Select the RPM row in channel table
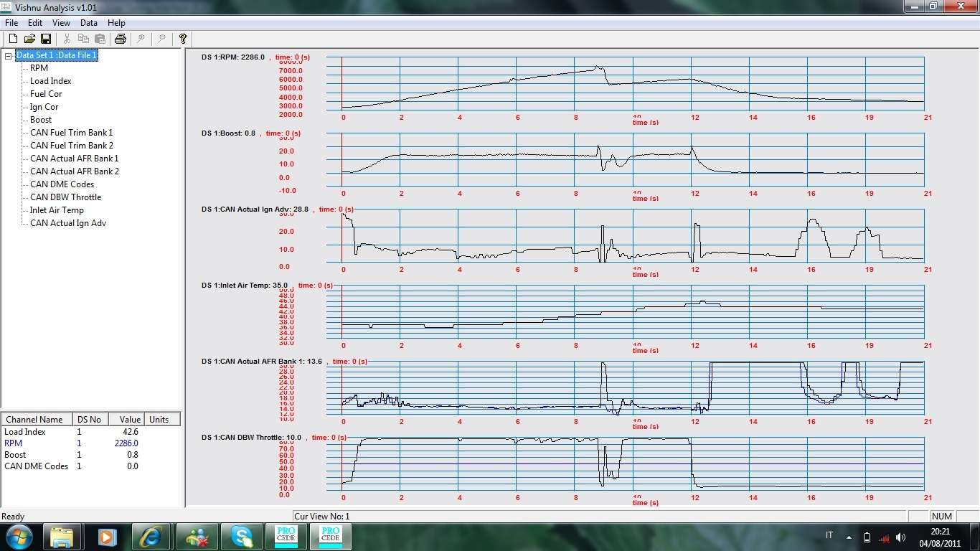 coord(14,443)
